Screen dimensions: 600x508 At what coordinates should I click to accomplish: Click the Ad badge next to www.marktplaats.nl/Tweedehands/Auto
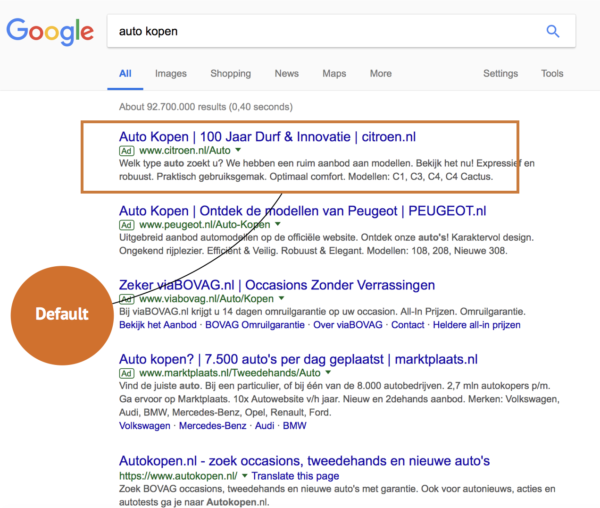tap(127, 373)
